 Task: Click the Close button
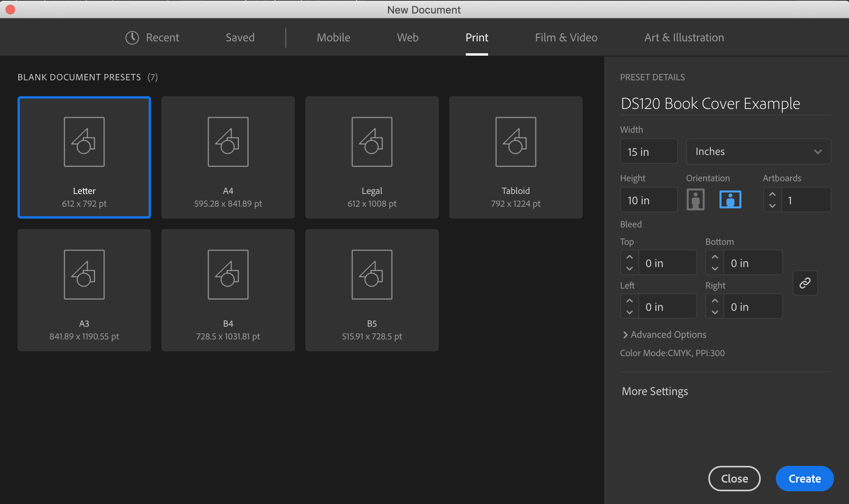tap(734, 478)
